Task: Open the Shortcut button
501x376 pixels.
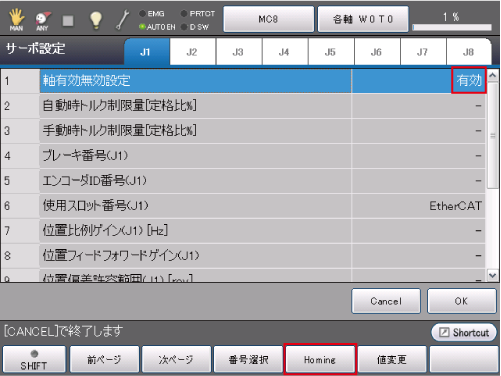Action: click(464, 332)
